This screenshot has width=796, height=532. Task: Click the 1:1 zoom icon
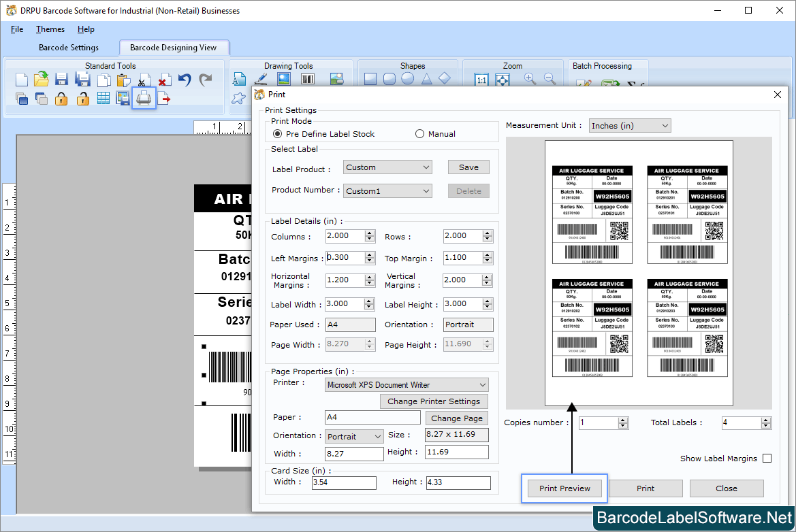click(482, 78)
